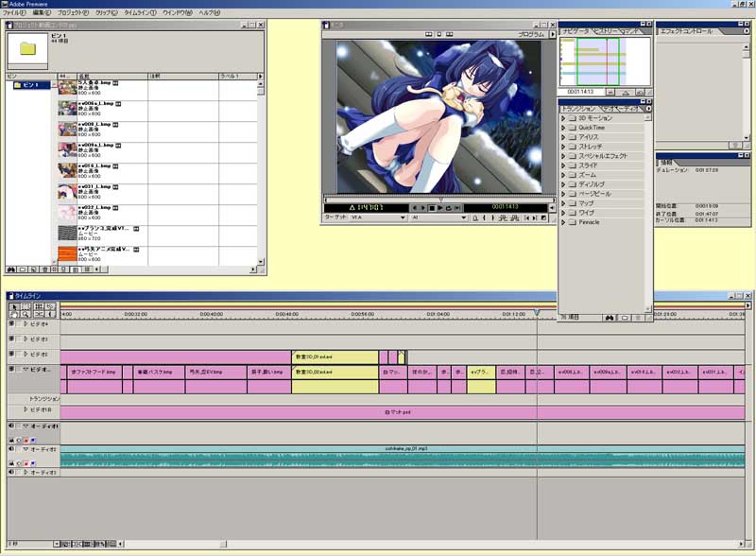Toggle the eye visibility of Video 4 track
The width and height of the screenshot is (756, 556).
[11, 323]
